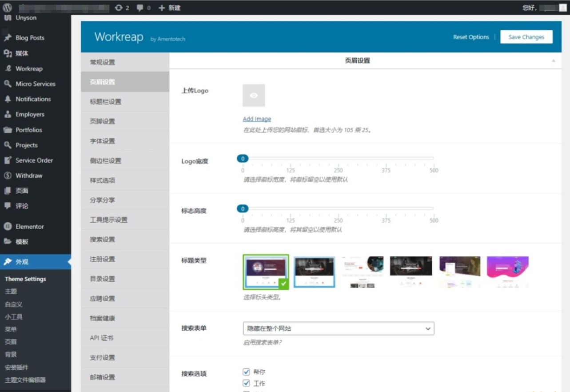Select the third header type thumbnail
570x392 pixels.
[363, 272]
